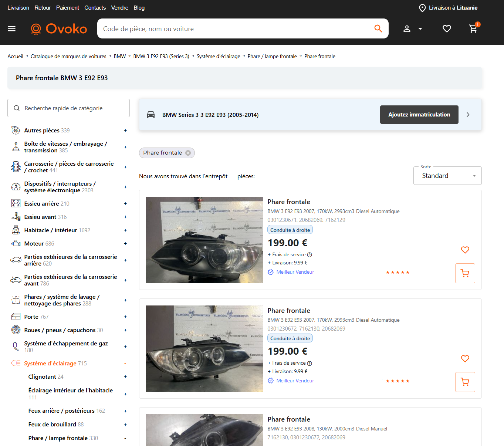
Task: Click Frais de service help icon, second listing
Action: click(x=310, y=363)
